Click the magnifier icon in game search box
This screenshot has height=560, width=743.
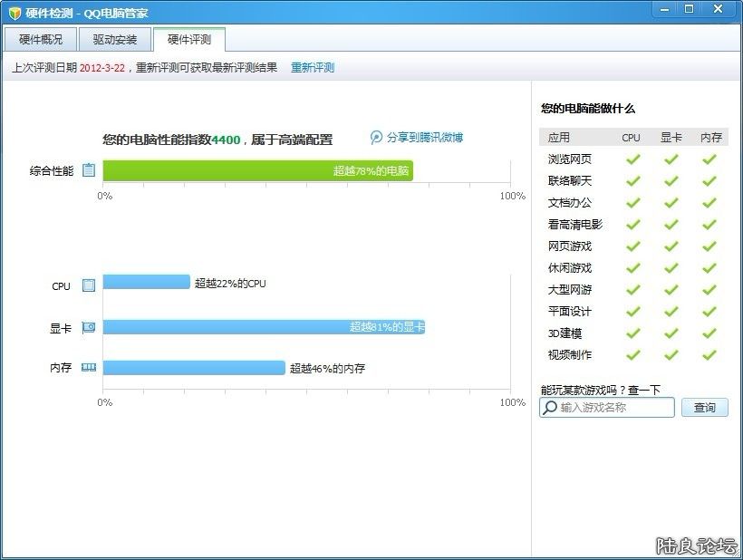(549, 408)
